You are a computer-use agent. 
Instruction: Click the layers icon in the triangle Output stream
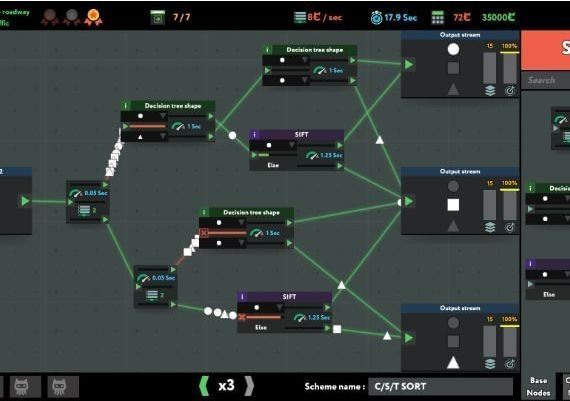point(490,364)
